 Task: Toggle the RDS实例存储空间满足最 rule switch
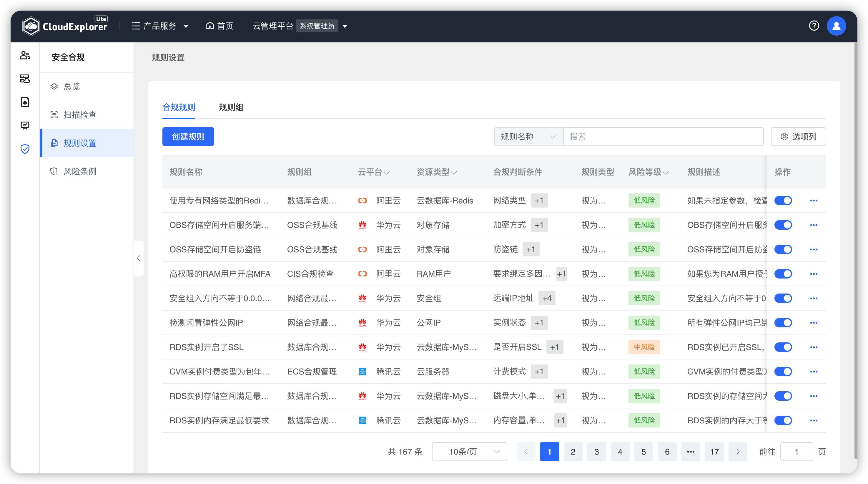[783, 396]
